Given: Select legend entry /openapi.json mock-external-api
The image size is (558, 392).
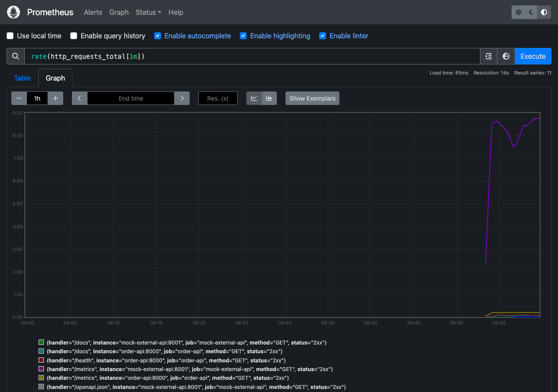Looking at the screenshot, I should click(196, 387).
